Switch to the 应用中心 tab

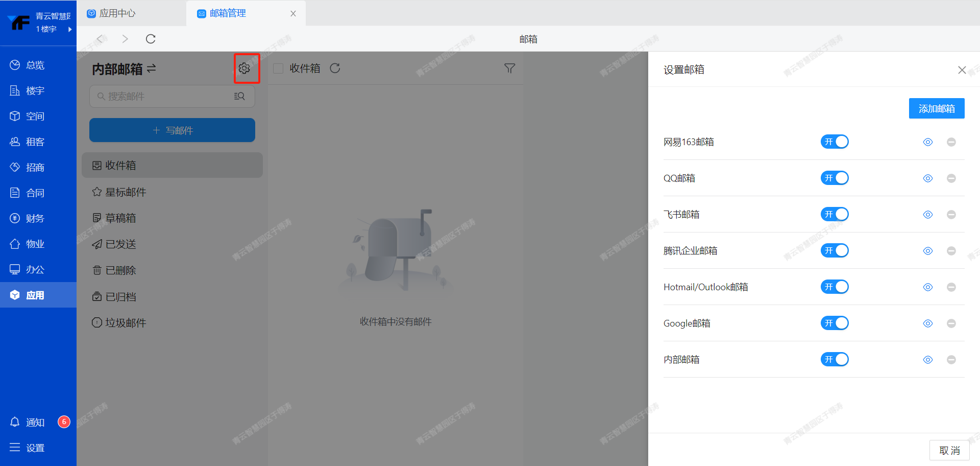click(x=117, y=13)
